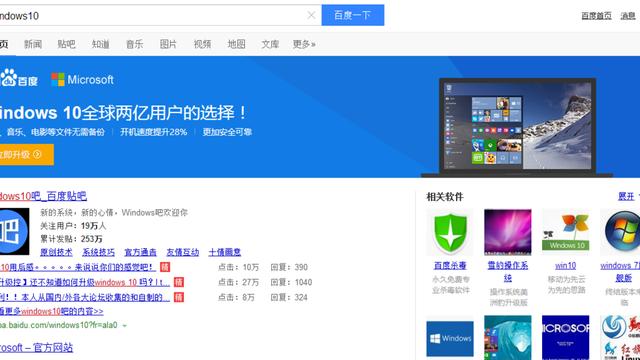Open 查看更多windows10吧的内容>> link
This screenshot has height=360, width=640.
[51, 311]
